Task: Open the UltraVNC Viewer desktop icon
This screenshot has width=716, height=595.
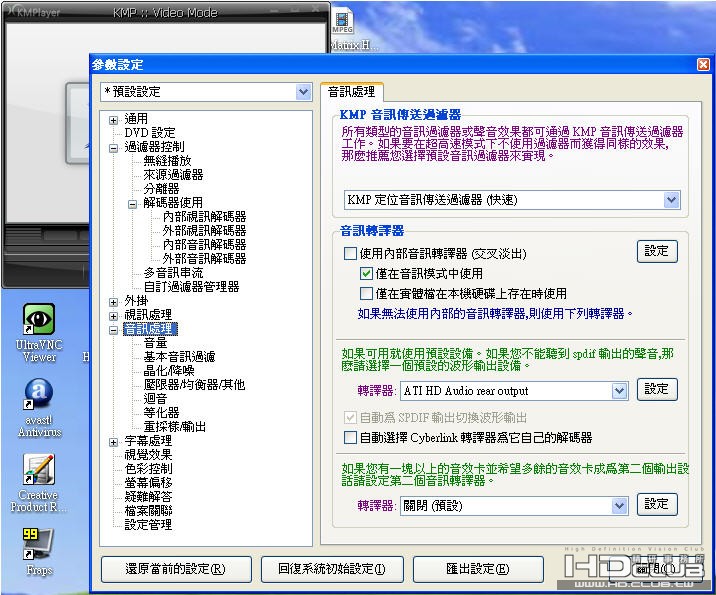Action: pyautogui.click(x=39, y=332)
